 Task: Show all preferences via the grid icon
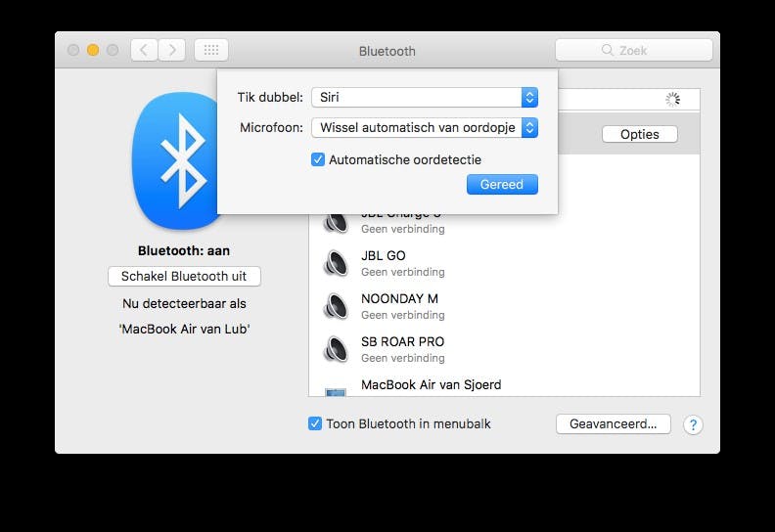[211, 50]
